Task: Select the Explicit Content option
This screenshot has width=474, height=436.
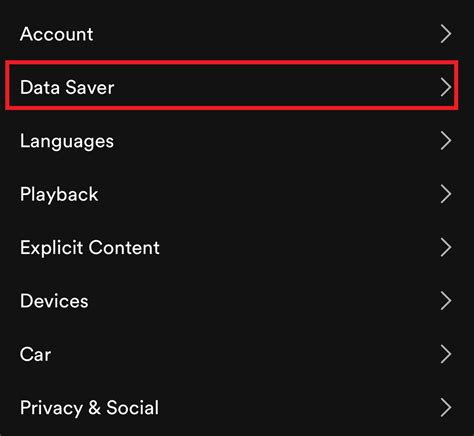Action: (237, 247)
